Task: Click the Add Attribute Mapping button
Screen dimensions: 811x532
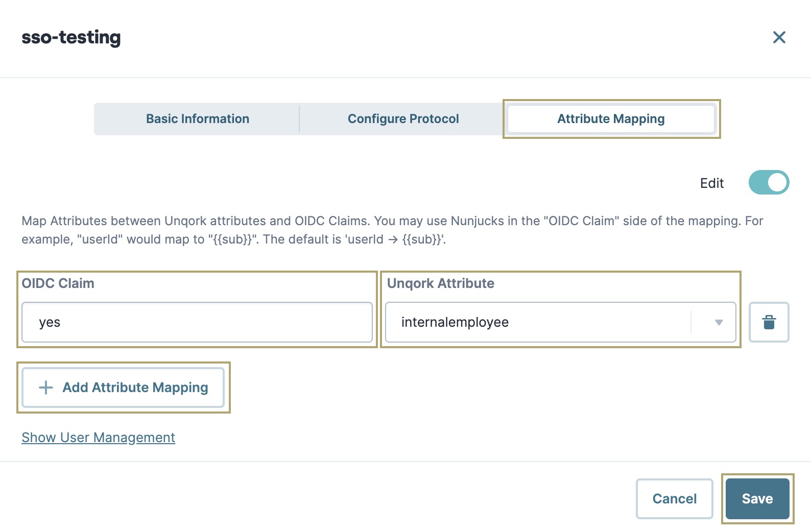Action: coord(123,388)
